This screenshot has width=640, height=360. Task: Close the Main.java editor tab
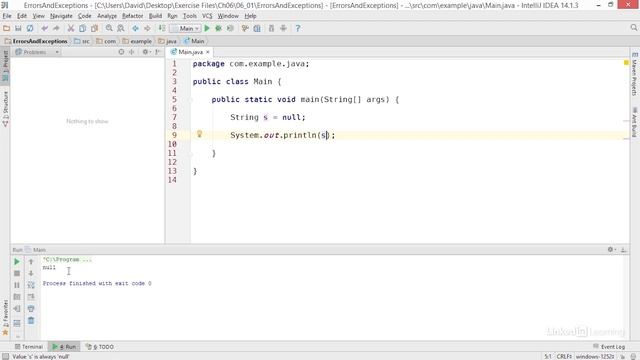[208, 52]
